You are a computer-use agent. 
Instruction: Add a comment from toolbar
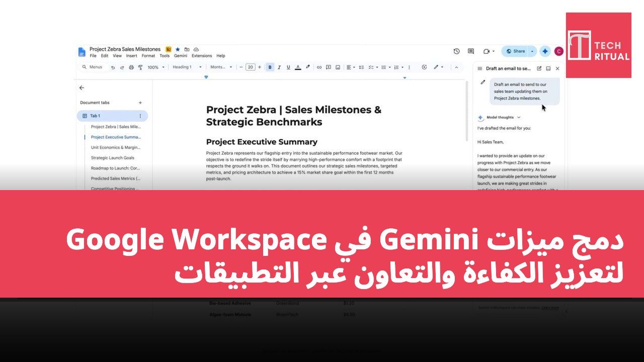pos(329,67)
